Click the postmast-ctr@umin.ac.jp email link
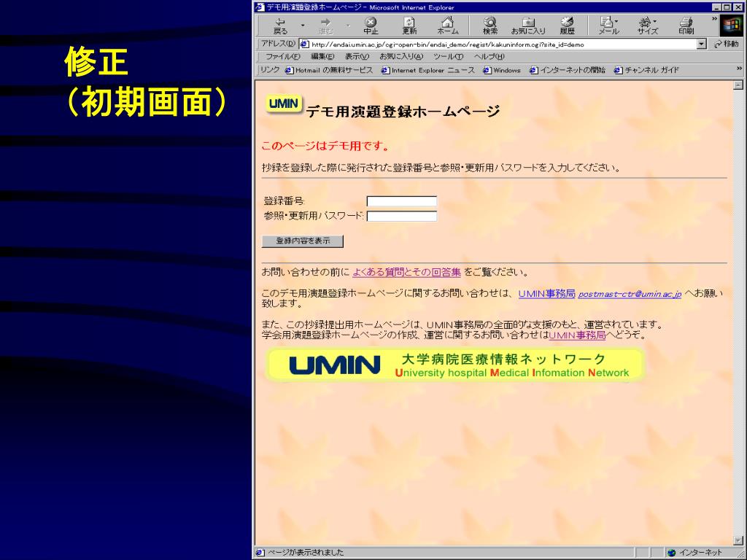Screen dimensions: 747x560 point(630,295)
